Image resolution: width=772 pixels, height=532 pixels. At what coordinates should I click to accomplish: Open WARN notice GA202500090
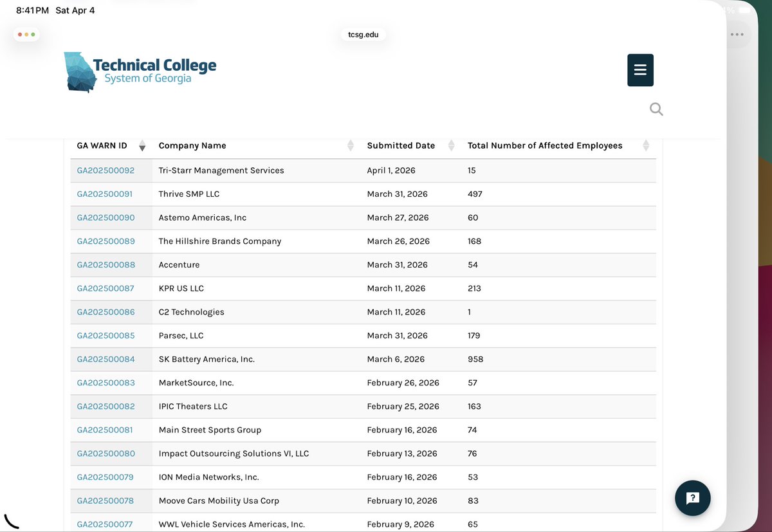coord(106,217)
